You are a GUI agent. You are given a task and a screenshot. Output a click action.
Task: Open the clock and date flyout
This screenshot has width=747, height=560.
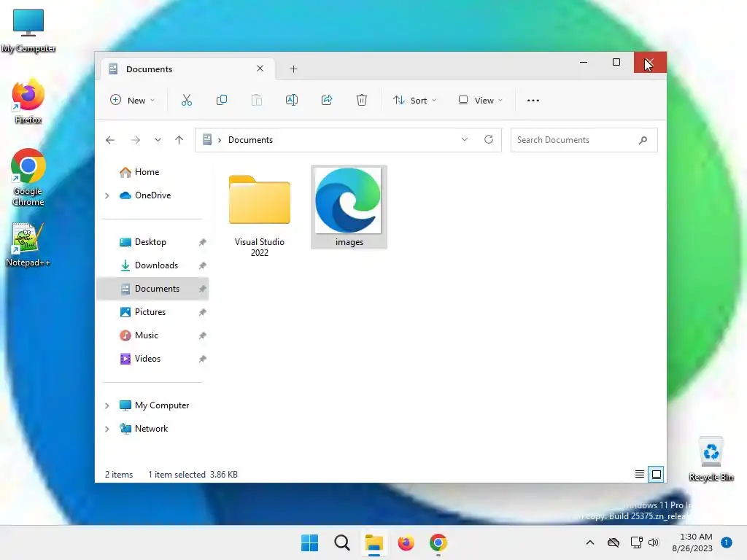point(692,542)
